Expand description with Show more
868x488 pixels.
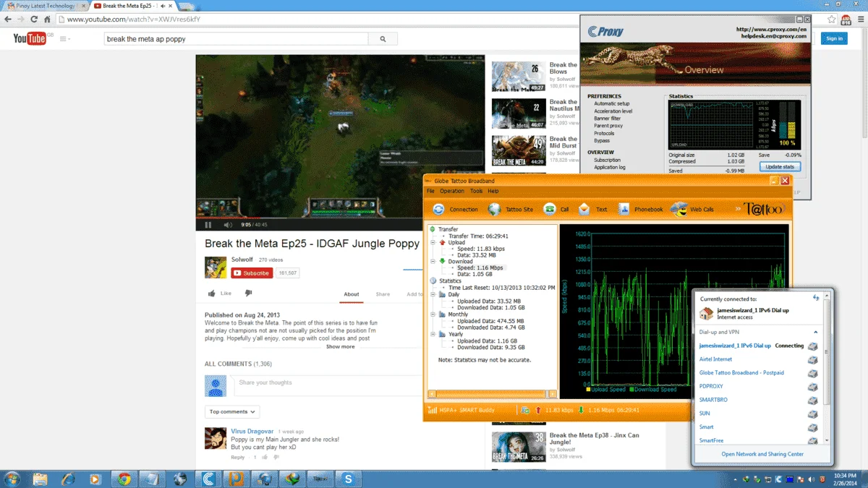click(340, 346)
